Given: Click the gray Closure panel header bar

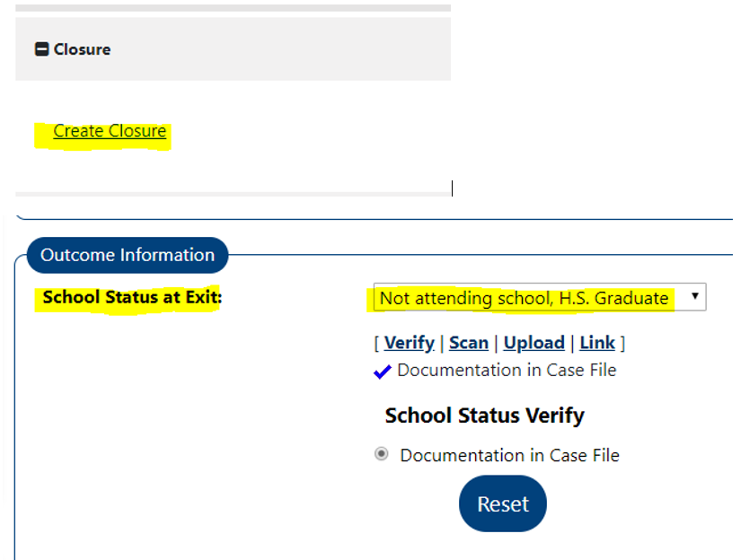Looking at the screenshot, I should (x=269, y=49).
